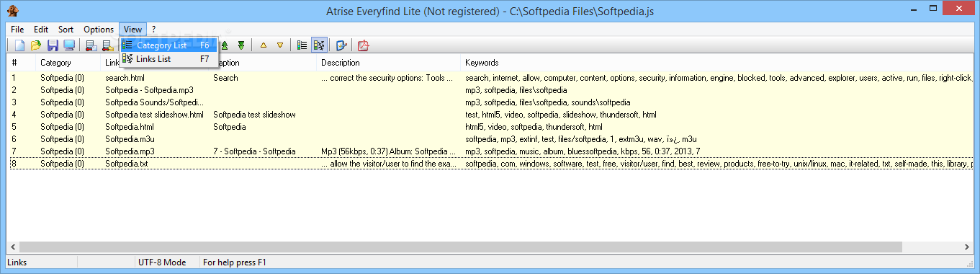Choose Category List from View menu
The height and width of the screenshot is (274, 980).
click(x=168, y=45)
